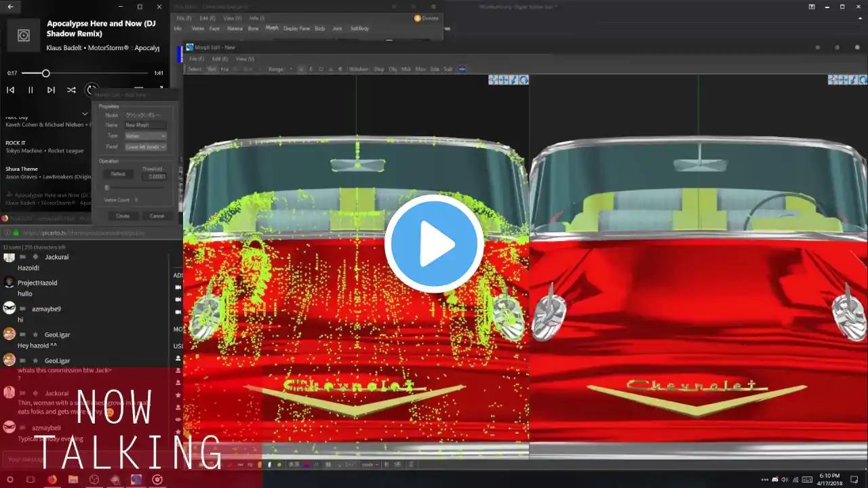Click Create in the morph dialog
The width and height of the screenshot is (868, 488).
click(x=123, y=216)
